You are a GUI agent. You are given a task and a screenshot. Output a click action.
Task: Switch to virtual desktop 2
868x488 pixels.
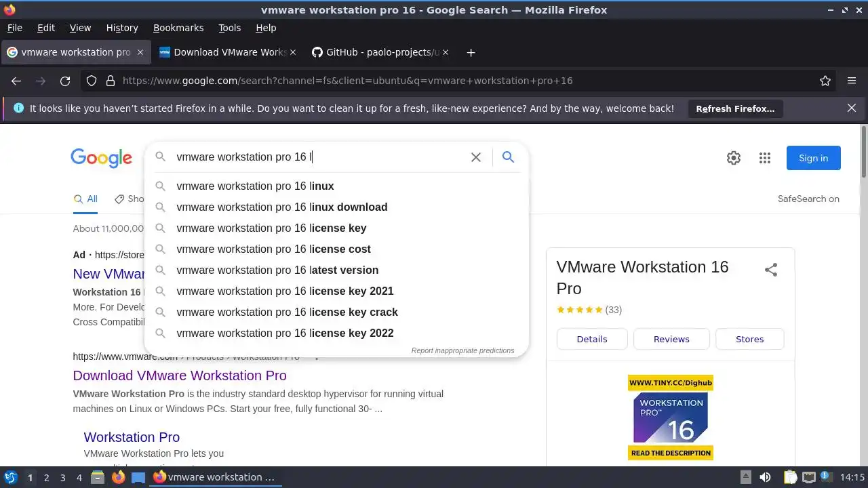[x=46, y=478]
